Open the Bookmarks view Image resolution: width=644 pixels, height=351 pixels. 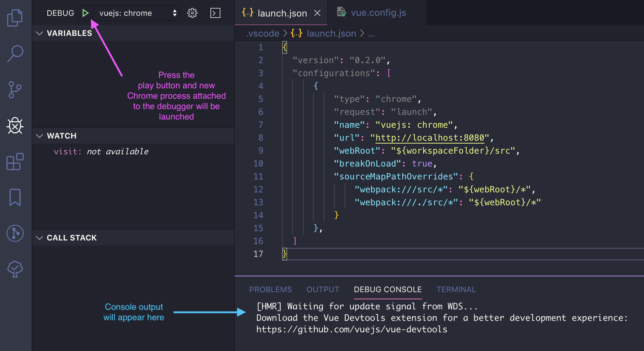pyautogui.click(x=15, y=197)
